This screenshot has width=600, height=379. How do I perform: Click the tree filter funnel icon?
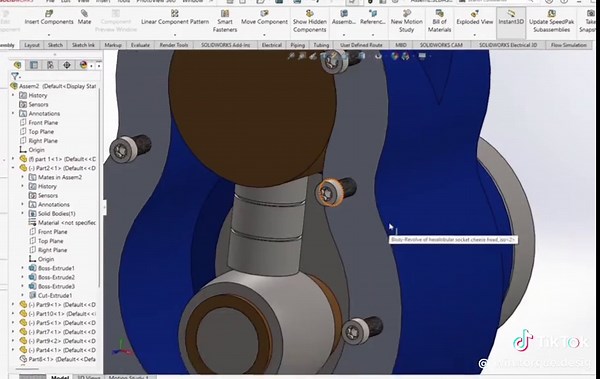pyautogui.click(x=15, y=76)
